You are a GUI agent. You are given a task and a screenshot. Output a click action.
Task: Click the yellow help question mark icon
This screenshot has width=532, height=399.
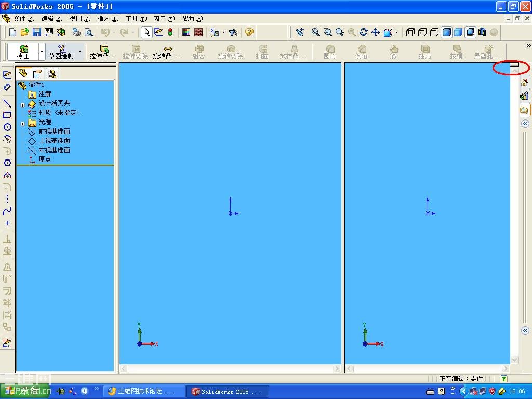(249, 32)
